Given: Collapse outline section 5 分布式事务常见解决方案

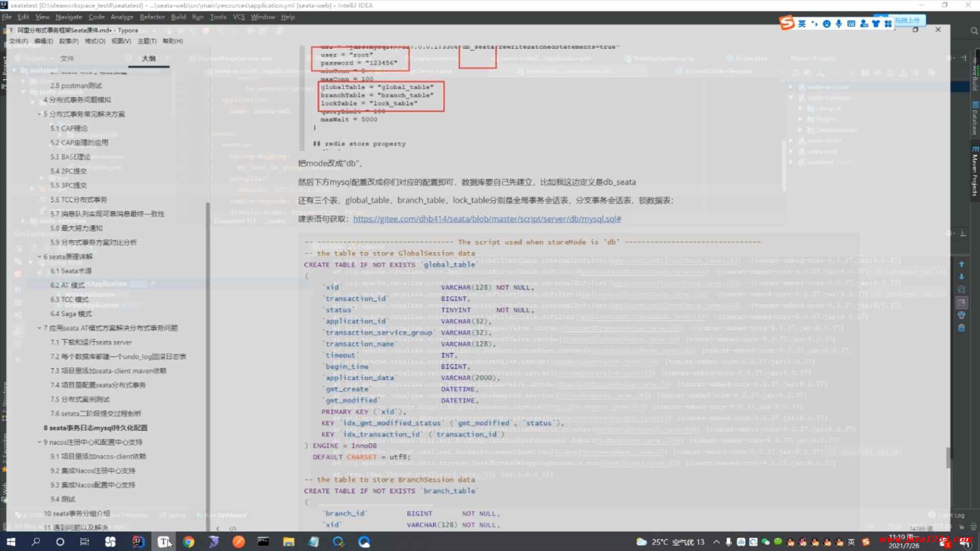Looking at the screenshot, I should tap(39, 114).
